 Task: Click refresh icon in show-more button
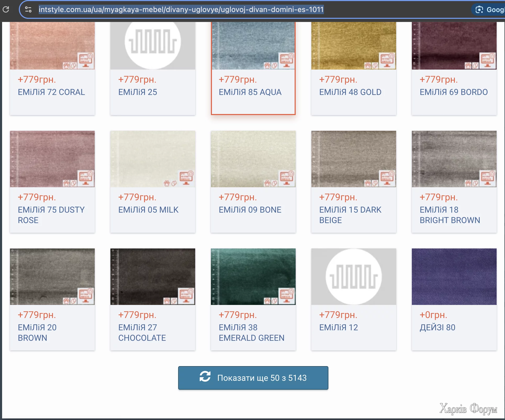click(205, 377)
